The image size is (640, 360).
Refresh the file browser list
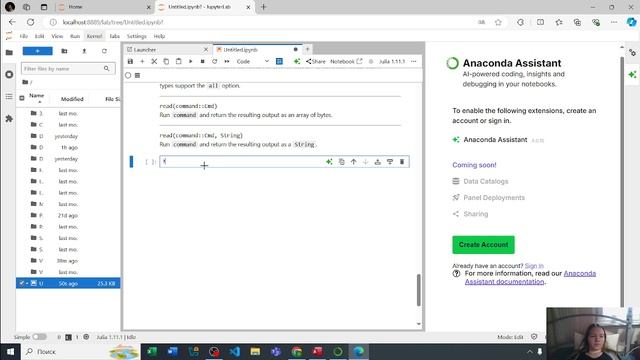tap(104, 51)
